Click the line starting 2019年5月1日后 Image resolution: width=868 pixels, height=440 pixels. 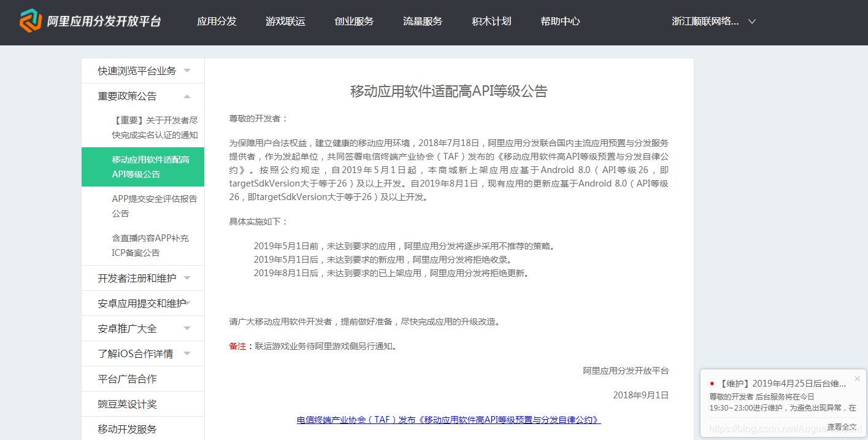pos(383,260)
